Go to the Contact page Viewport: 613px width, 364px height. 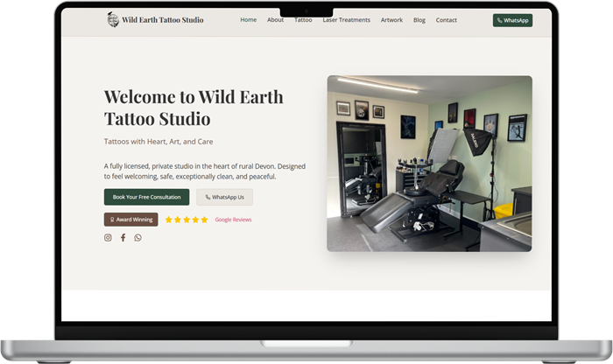447,19
